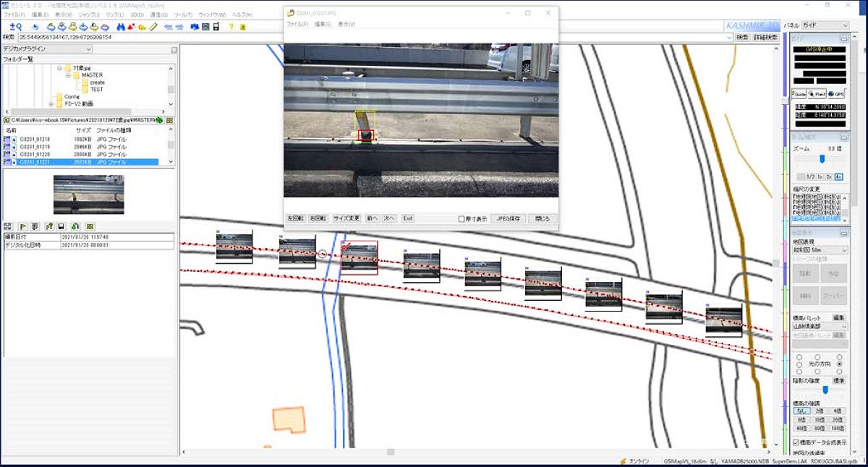The height and width of the screenshot is (467, 868).
Task: Collapse the MASTER folder in the tree
Action: [x=67, y=75]
